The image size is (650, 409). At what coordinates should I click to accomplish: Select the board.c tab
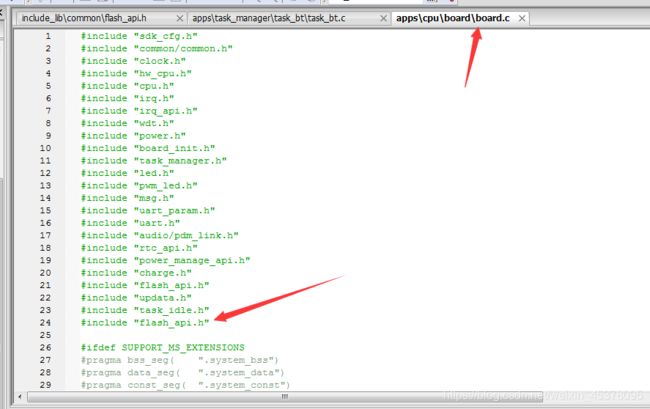[453, 18]
